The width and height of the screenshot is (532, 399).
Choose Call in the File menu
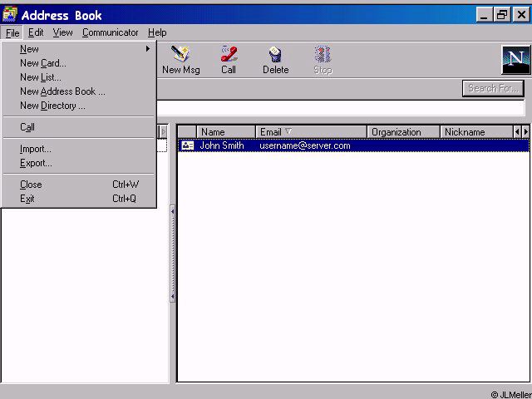(79, 127)
